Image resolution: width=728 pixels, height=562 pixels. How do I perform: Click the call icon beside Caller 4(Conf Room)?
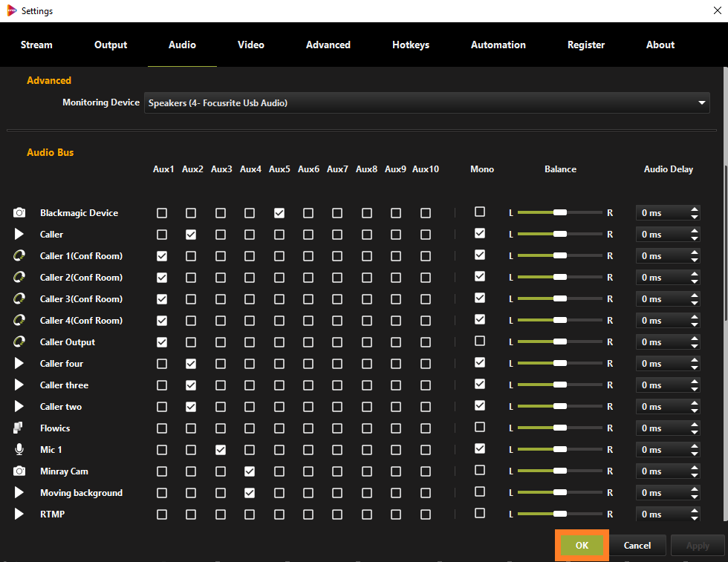(19, 320)
